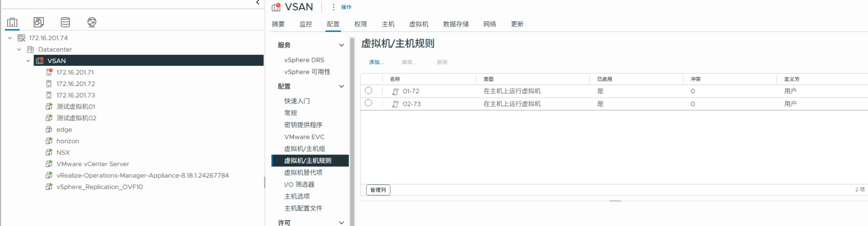Click the rule icon beside 01-72
This screenshot has width=868, height=226.
[395, 91]
